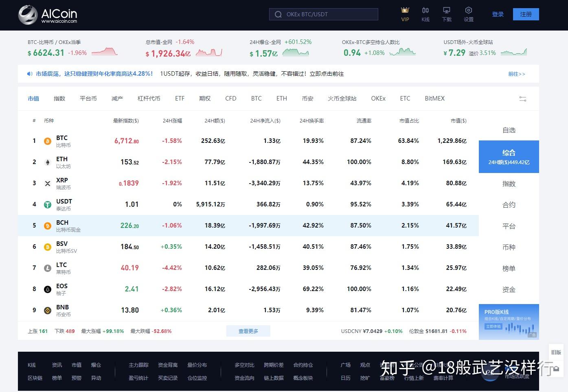
Task: Follow the 前往>> link in the announcement bar
Action: 517,74
